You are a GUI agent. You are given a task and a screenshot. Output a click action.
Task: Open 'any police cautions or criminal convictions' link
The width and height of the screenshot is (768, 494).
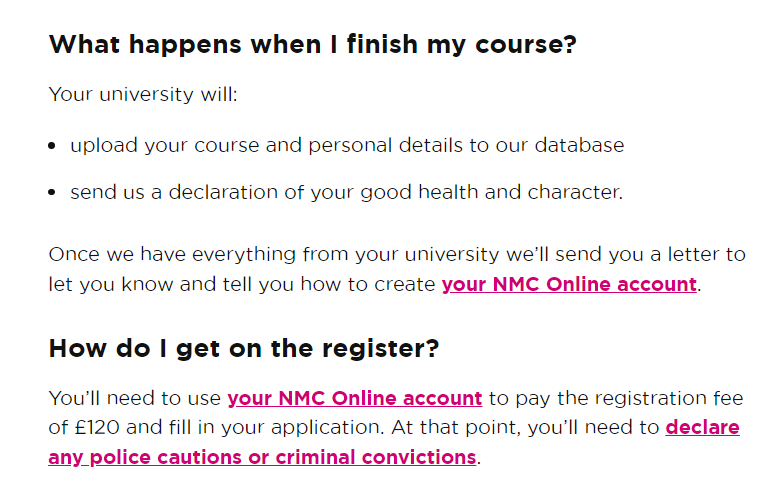262,457
